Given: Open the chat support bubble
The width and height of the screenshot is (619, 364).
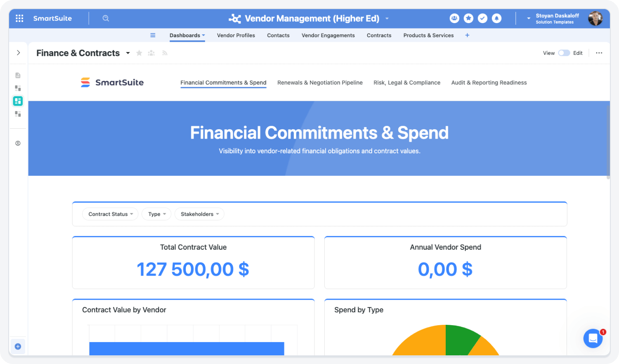Looking at the screenshot, I should click(593, 338).
